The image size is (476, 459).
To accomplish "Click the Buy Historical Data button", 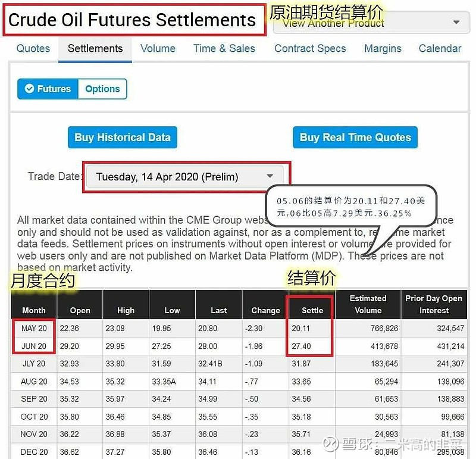I will (x=123, y=138).
